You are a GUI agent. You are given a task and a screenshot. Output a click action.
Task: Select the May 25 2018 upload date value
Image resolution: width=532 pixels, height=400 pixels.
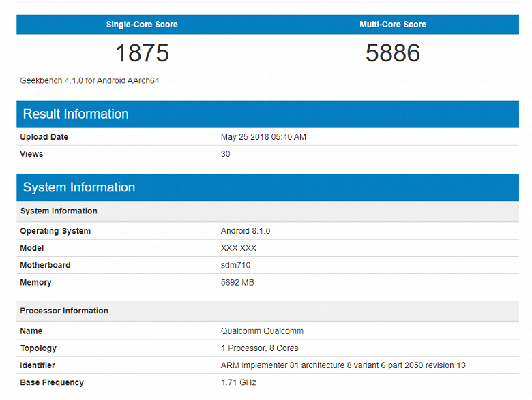point(263,137)
